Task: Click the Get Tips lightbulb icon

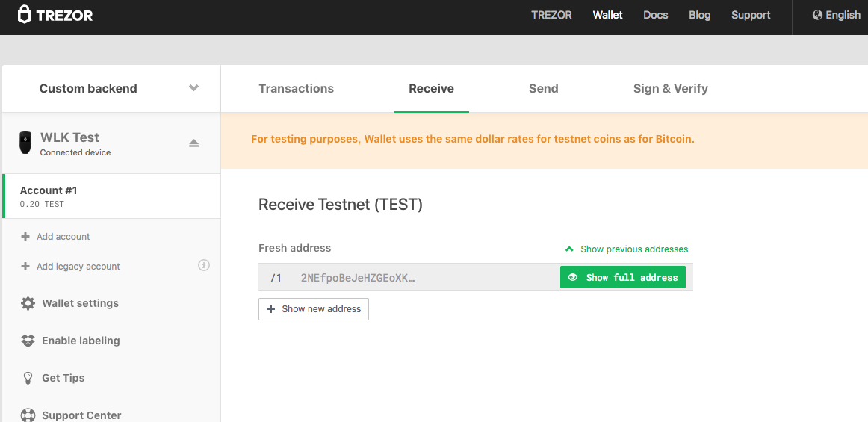Action: [28, 378]
